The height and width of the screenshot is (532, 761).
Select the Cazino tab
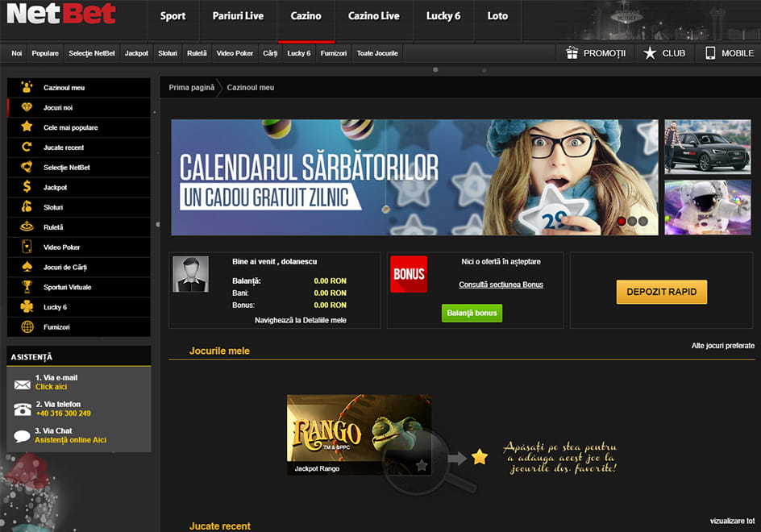(306, 16)
